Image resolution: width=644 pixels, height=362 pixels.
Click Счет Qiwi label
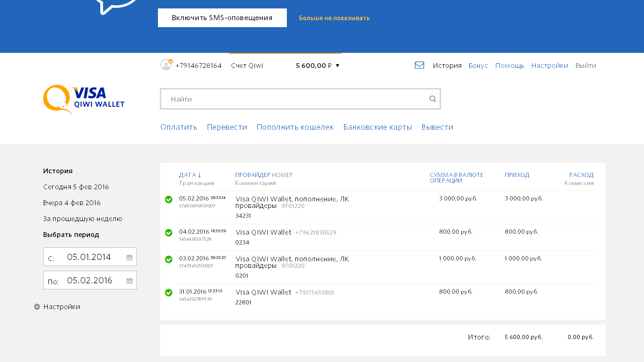click(x=247, y=66)
